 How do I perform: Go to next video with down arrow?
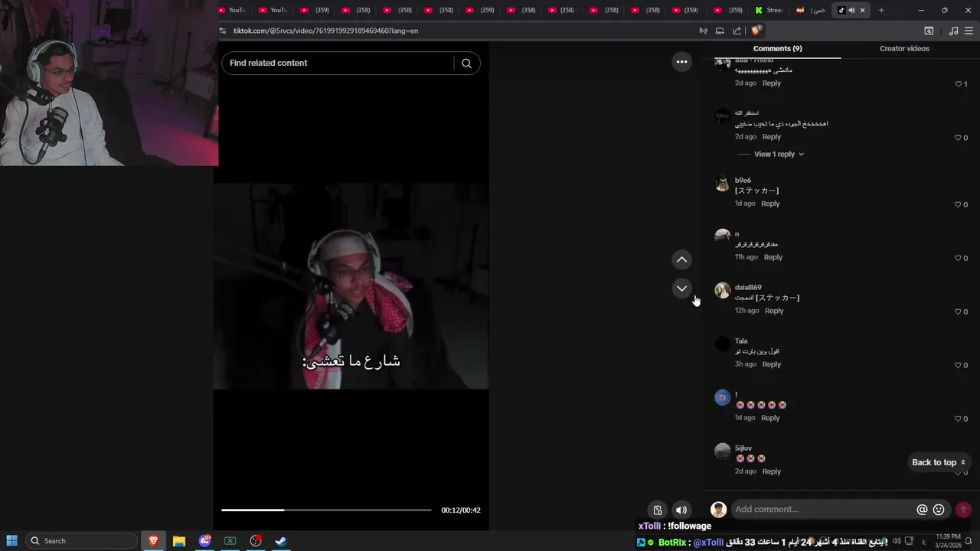pos(681,289)
